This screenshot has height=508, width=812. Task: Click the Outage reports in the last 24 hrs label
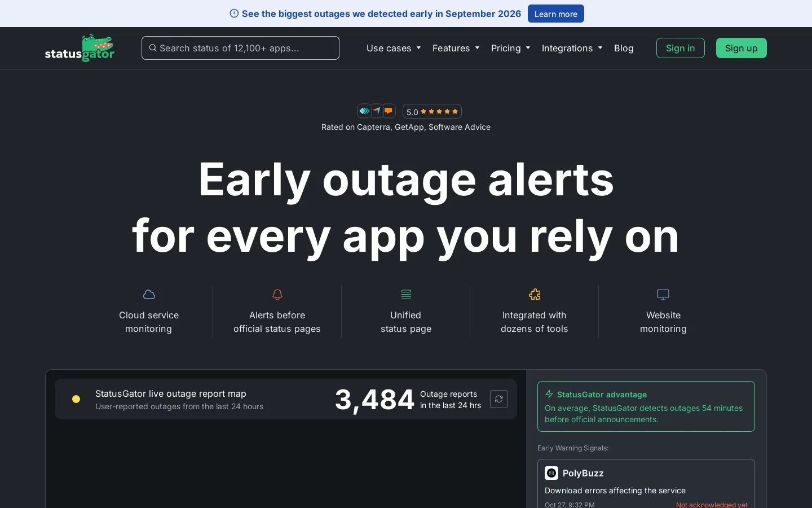pos(451,400)
